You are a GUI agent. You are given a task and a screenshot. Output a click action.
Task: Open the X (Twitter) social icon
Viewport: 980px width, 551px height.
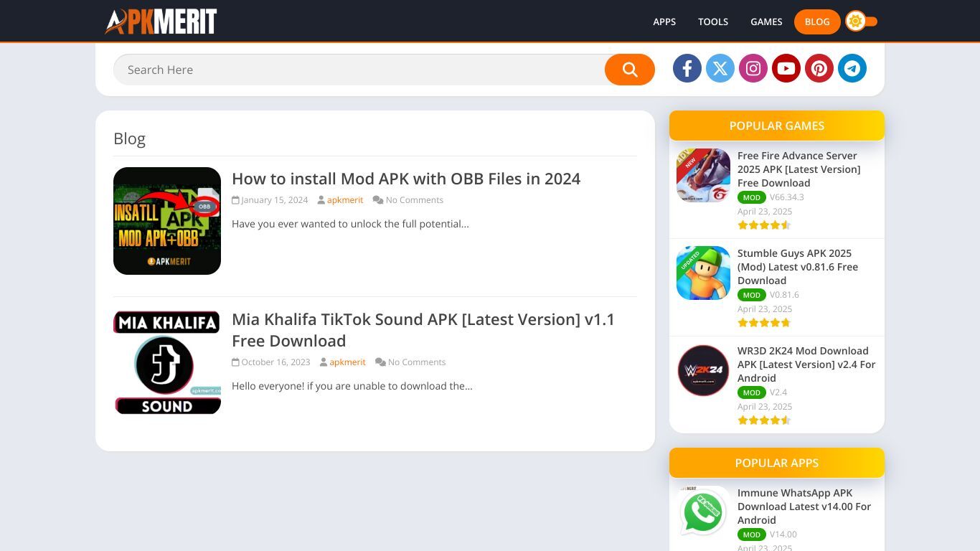pyautogui.click(x=720, y=68)
